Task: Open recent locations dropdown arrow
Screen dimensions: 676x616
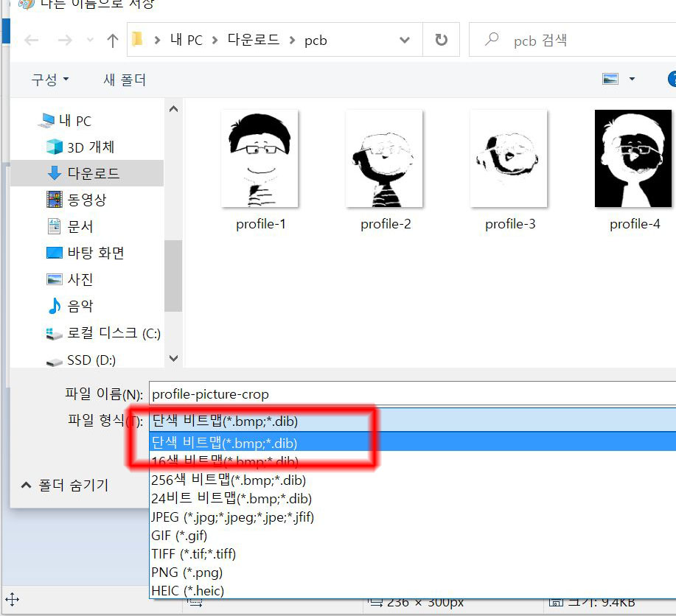Action: [x=90, y=41]
